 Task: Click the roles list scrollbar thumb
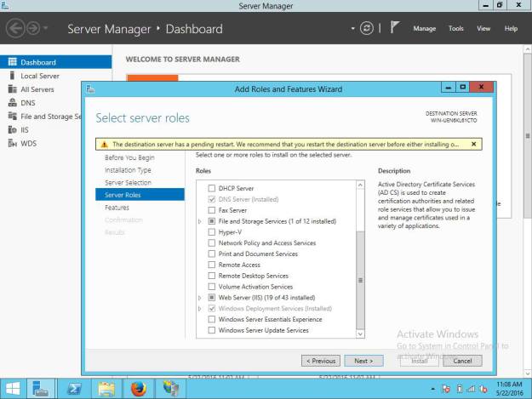pos(360,280)
